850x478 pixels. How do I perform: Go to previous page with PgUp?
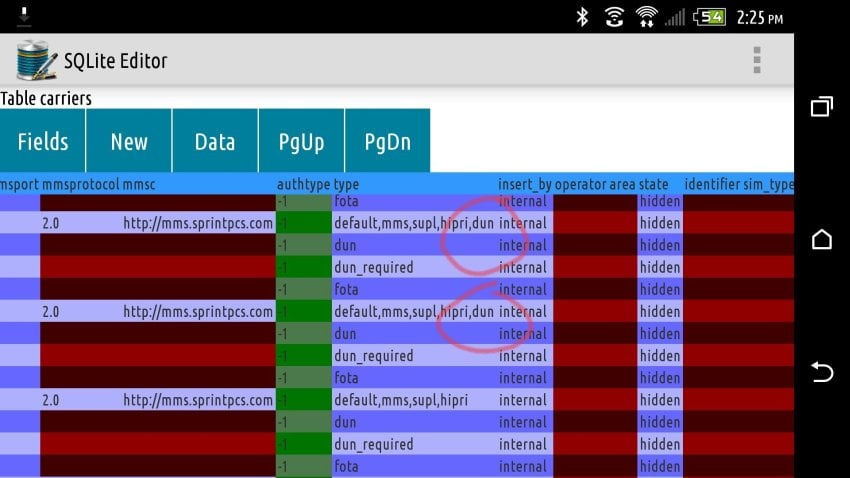tap(301, 141)
